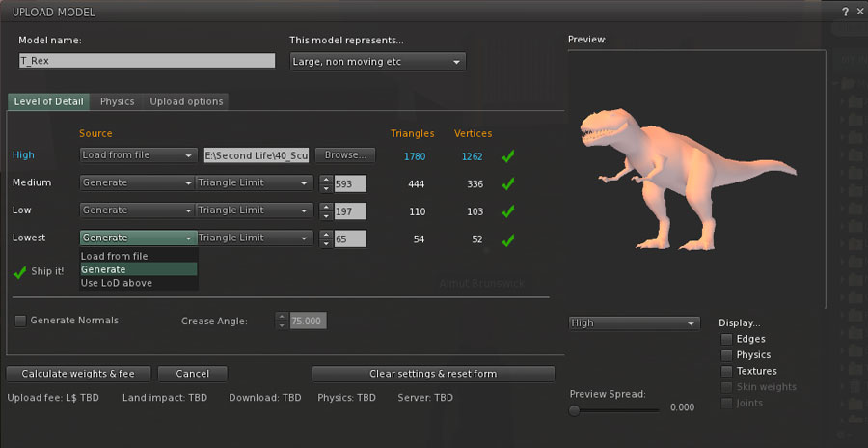Click the green checkmark in the Lowest row
The height and width of the screenshot is (448, 868).
[508, 239]
